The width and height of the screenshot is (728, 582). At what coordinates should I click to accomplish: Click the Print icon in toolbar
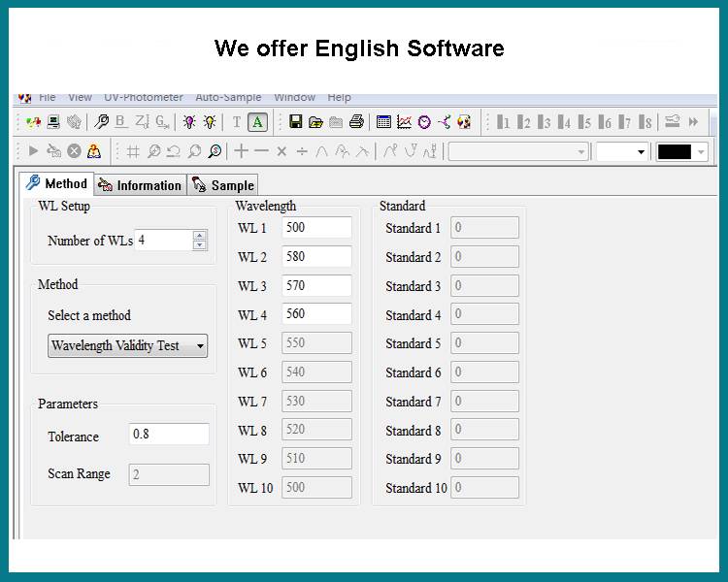(x=356, y=122)
